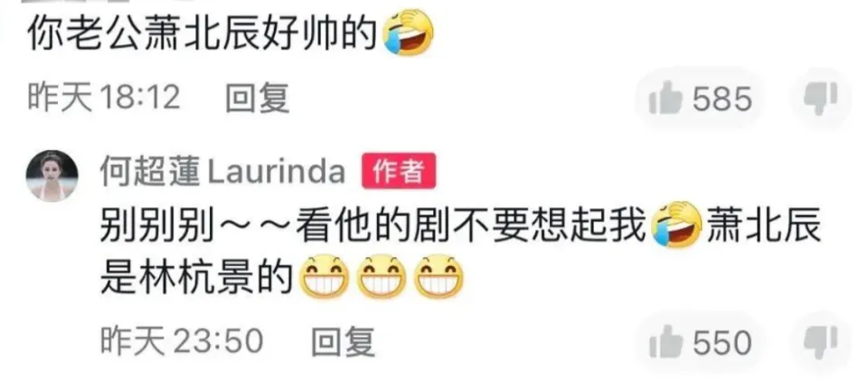The width and height of the screenshot is (868, 380).
Task: Click 萧北辰 in the author's reply
Action: point(764,227)
